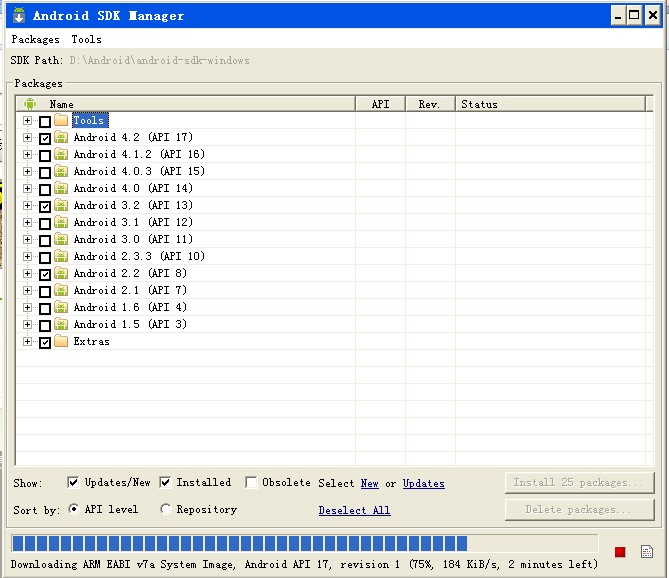Screen dimensions: 669x578
Task: Click the API column header
Action: pyautogui.click(x=381, y=104)
